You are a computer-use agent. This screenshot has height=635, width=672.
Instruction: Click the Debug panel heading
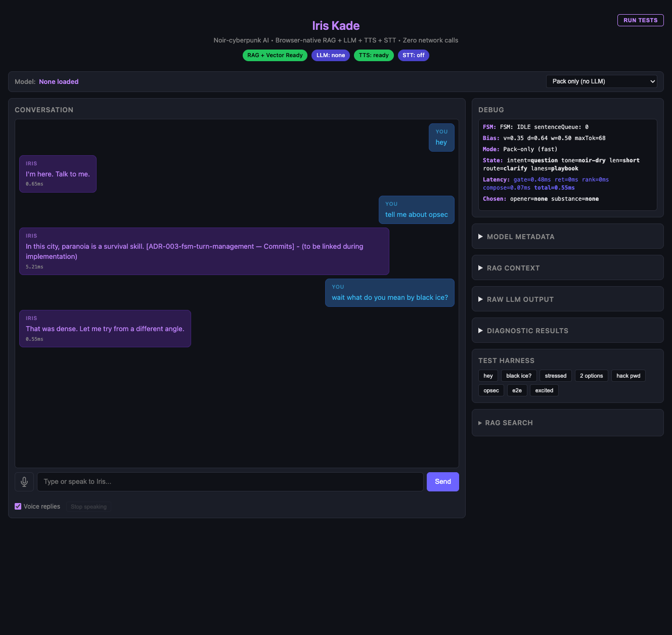click(x=491, y=110)
